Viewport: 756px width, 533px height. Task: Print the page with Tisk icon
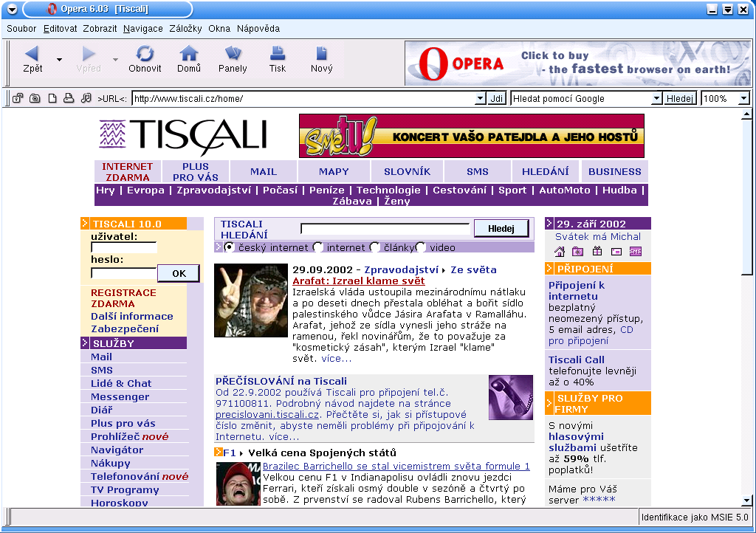point(278,53)
